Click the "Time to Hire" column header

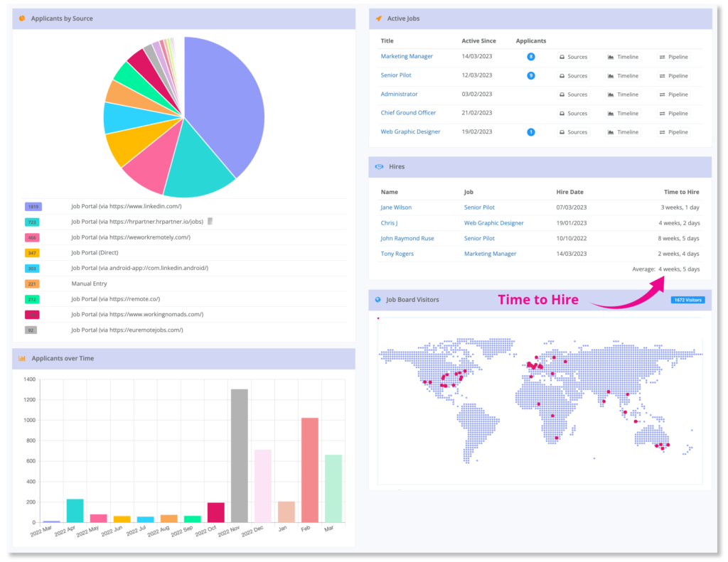point(681,192)
